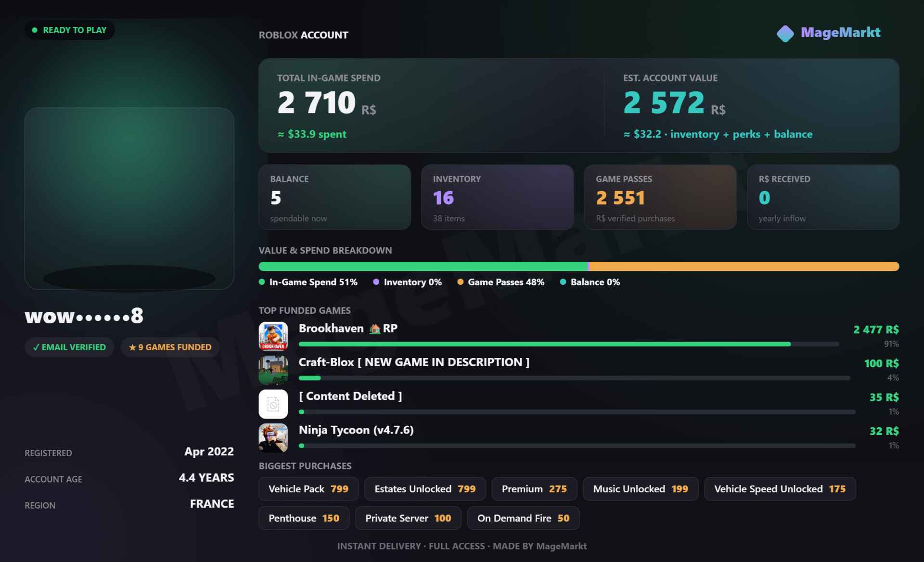Click the "spendable now" subtext
The width and height of the screenshot is (924, 562).
(298, 218)
